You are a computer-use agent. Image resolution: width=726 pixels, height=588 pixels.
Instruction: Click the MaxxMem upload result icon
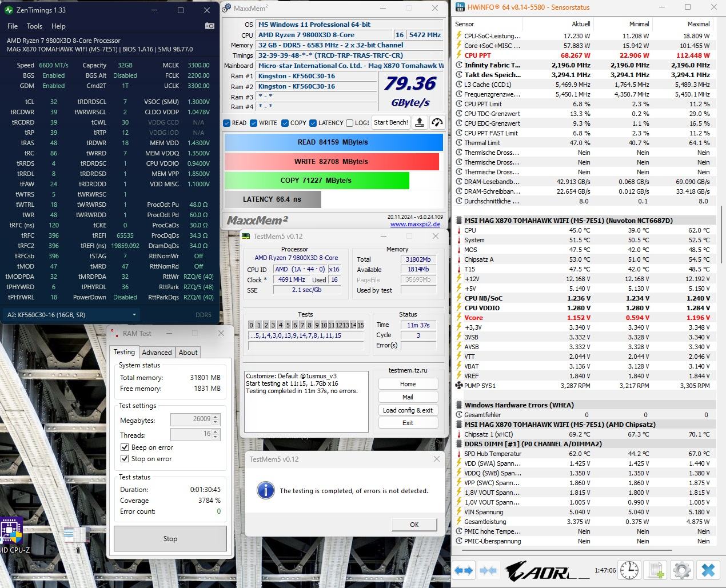point(420,122)
